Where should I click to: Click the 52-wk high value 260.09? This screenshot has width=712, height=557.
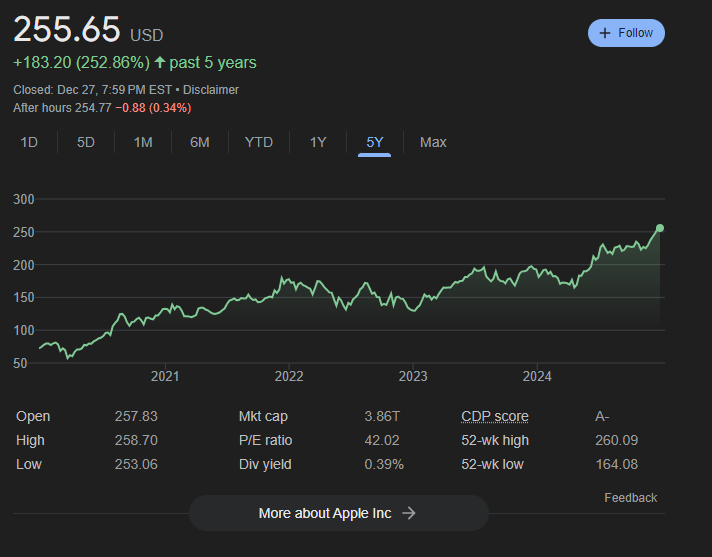617,440
